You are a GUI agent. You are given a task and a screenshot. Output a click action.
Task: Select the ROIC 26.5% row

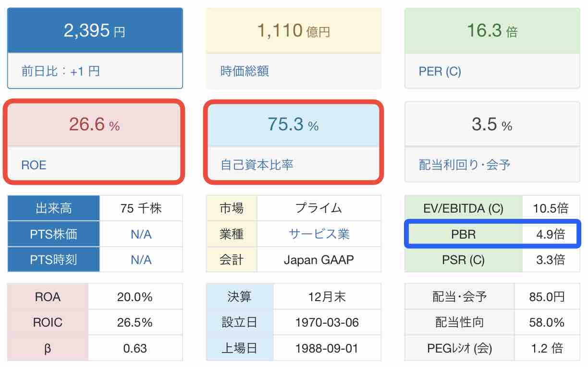point(95,322)
